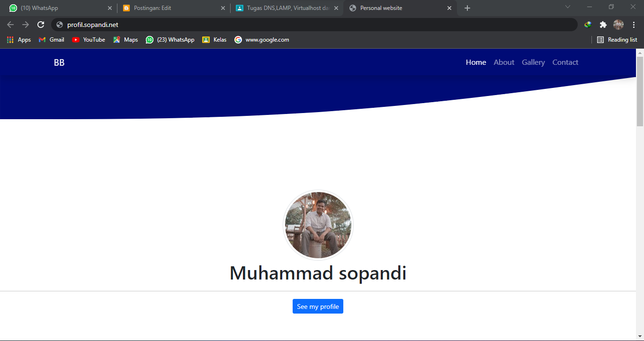
Task: Open the Gallery nav link
Action: pyautogui.click(x=533, y=62)
